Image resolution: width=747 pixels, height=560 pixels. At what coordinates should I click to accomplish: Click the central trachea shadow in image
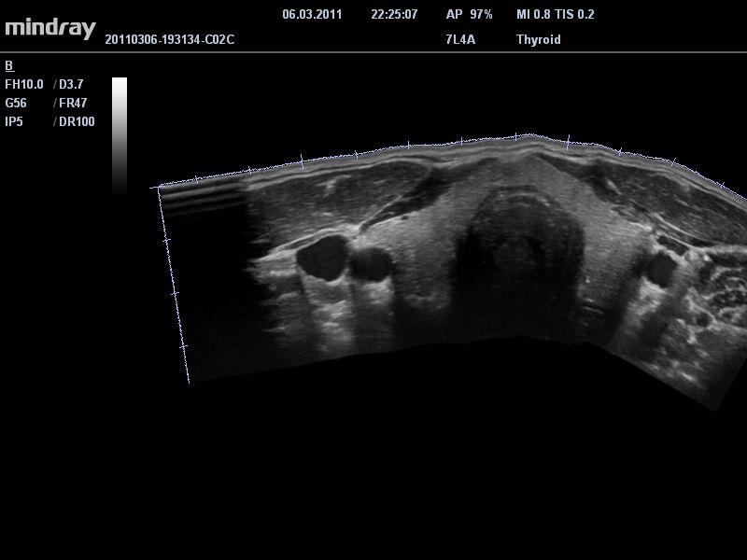(x=518, y=247)
